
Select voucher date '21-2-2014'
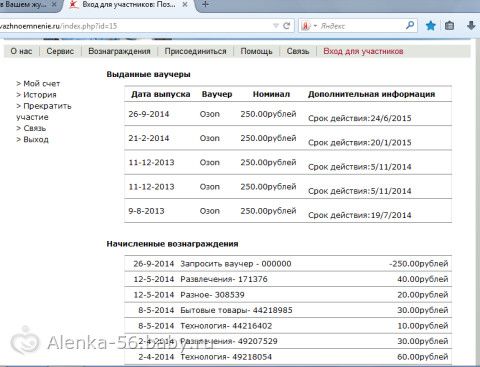pyautogui.click(x=149, y=138)
